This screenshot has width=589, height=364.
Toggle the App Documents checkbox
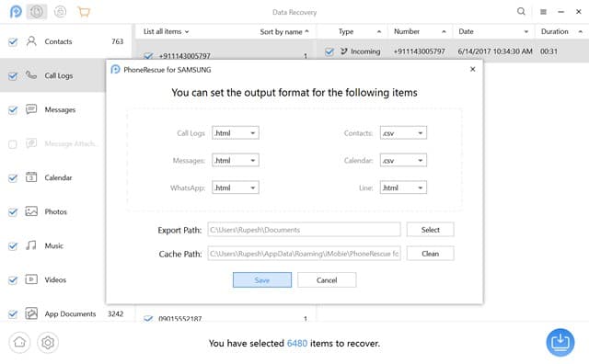click(13, 314)
